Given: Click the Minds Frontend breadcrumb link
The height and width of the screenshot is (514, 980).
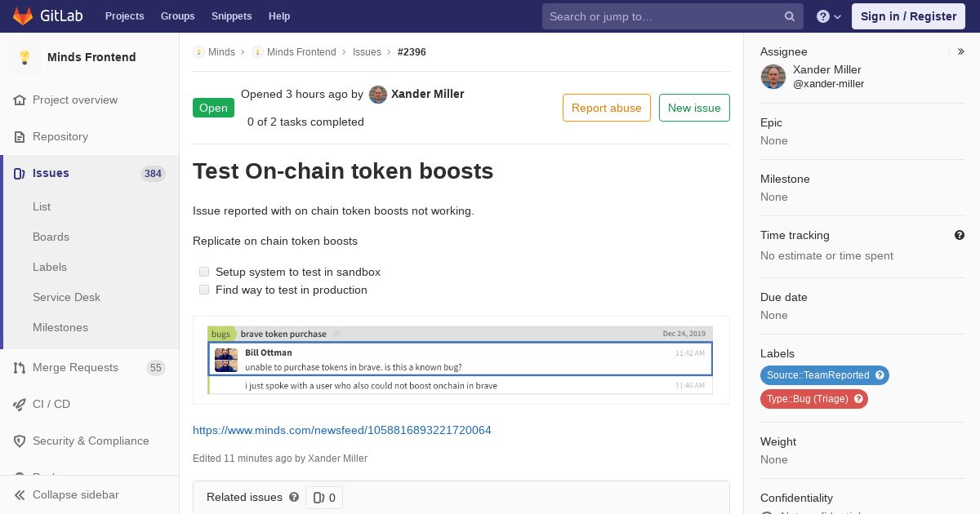Looking at the screenshot, I should coord(301,52).
